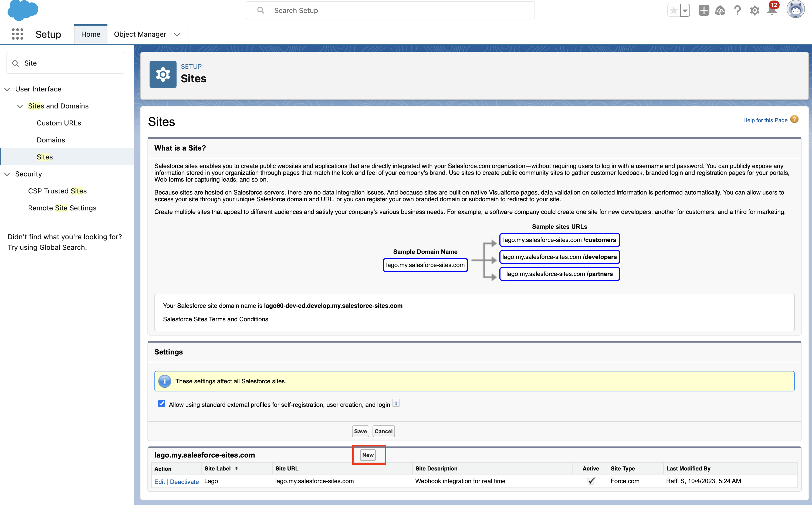Click the lago.my.salesforce-sites.com /customers sample URL box
The height and width of the screenshot is (505, 812).
559,240
